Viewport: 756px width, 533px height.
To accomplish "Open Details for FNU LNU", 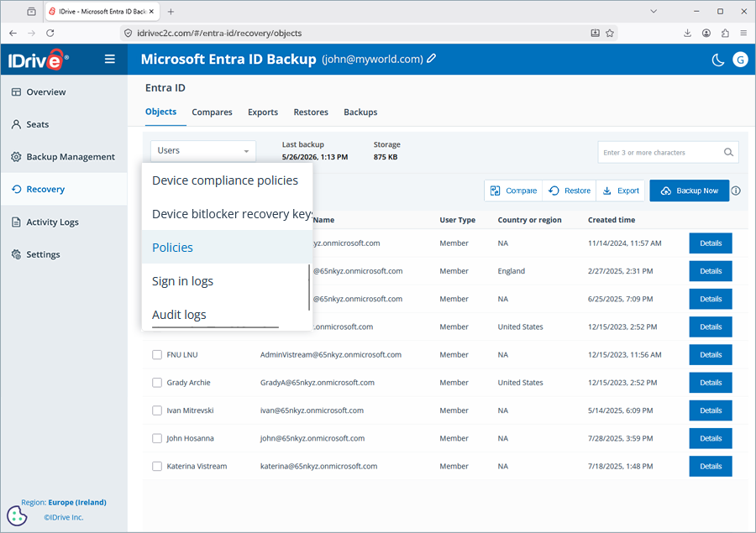I will coord(711,355).
